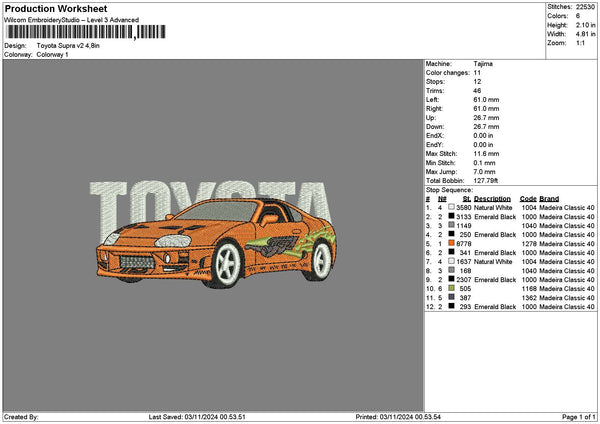Click the Brand column header
The height and width of the screenshot is (424, 600).
(x=549, y=199)
